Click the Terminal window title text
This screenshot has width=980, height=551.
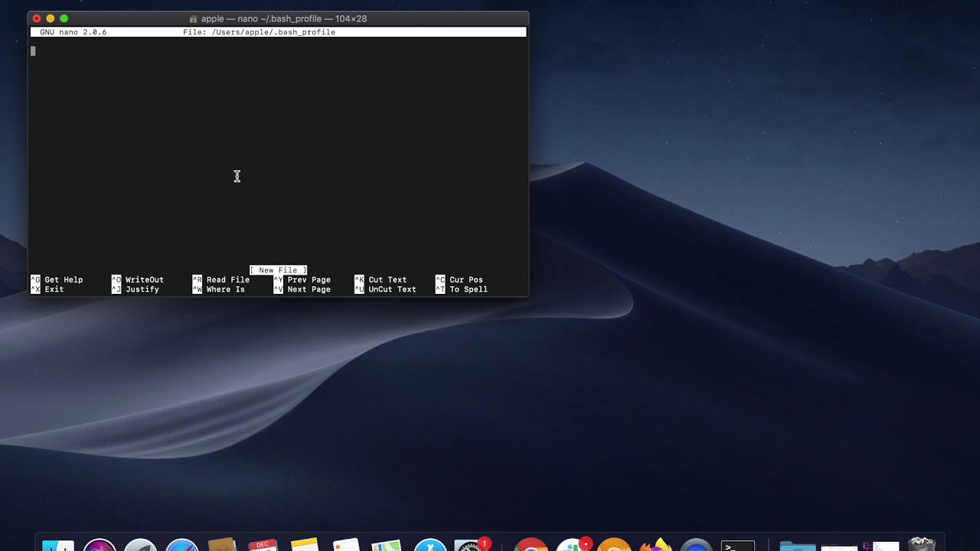pyautogui.click(x=284, y=18)
